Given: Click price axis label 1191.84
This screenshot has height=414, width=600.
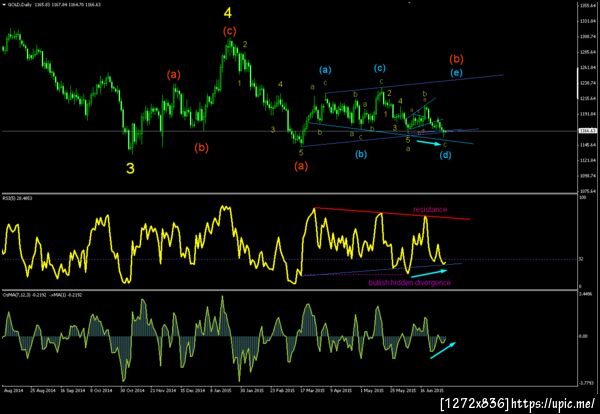Looking at the screenshot, I should (x=589, y=114).
